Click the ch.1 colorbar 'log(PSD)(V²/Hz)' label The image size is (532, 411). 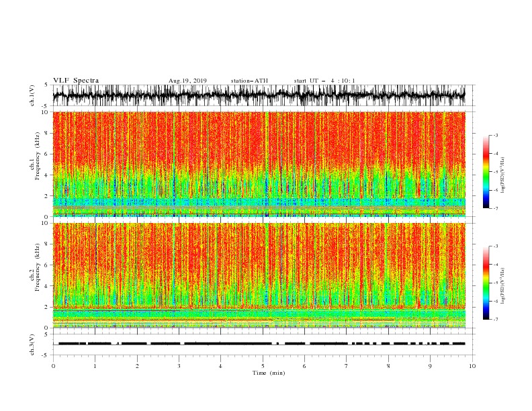click(x=502, y=175)
